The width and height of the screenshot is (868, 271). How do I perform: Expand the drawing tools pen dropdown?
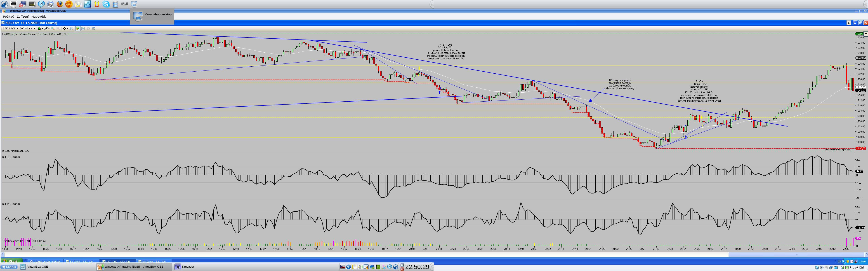pyautogui.click(x=49, y=29)
